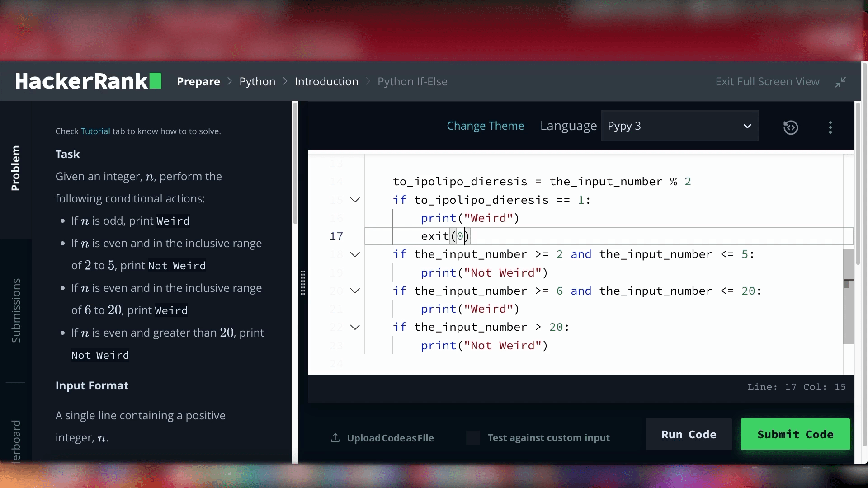Screen dimensions: 868x488
Task: Open the Pypy 3 language dropdown
Action: coord(680,126)
